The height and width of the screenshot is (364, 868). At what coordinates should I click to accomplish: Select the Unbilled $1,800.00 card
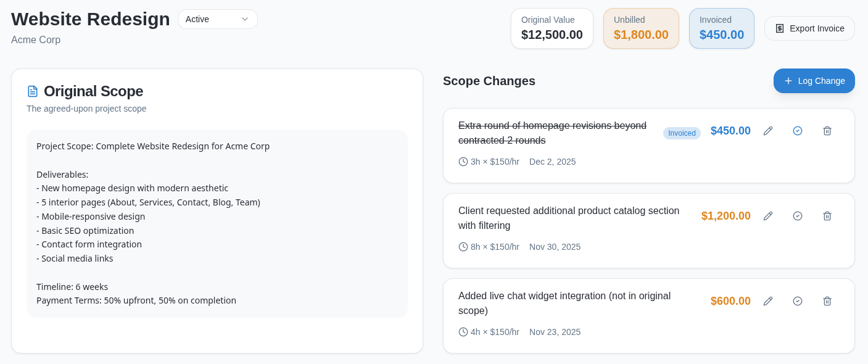click(x=641, y=28)
